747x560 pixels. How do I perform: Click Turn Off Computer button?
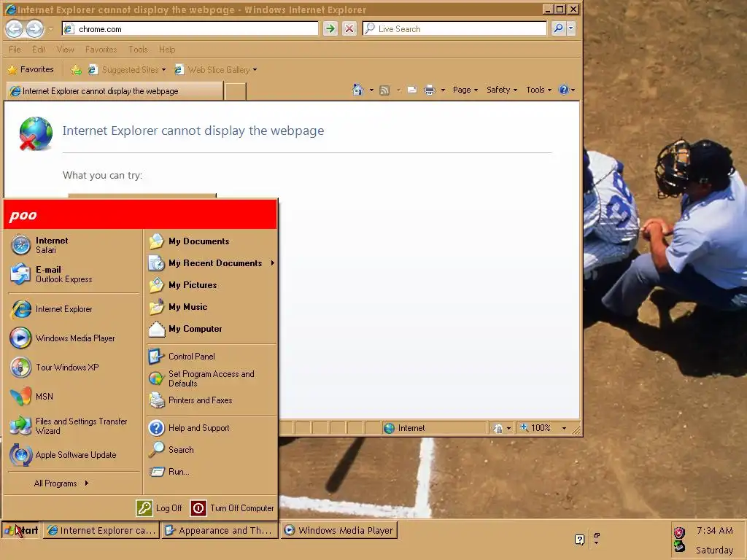232,508
